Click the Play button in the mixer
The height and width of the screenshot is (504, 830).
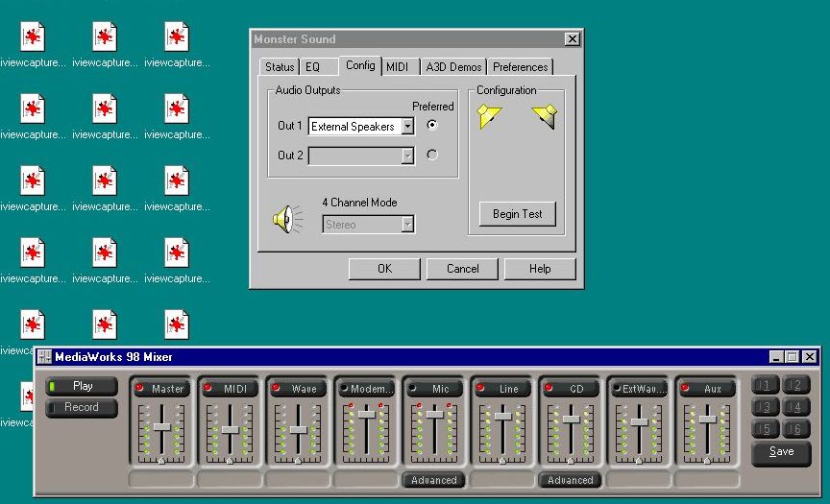[82, 386]
